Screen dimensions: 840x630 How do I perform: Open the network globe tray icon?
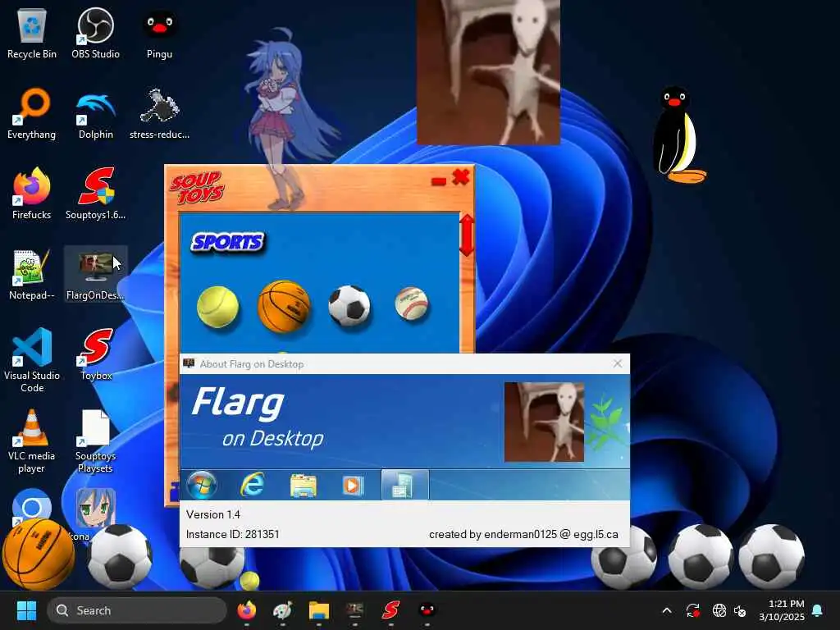719,610
